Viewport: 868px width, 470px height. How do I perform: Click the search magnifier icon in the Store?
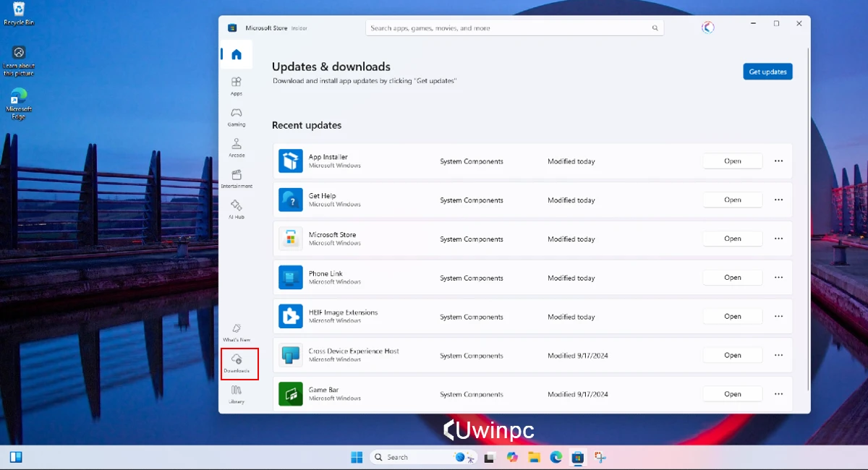pyautogui.click(x=655, y=28)
